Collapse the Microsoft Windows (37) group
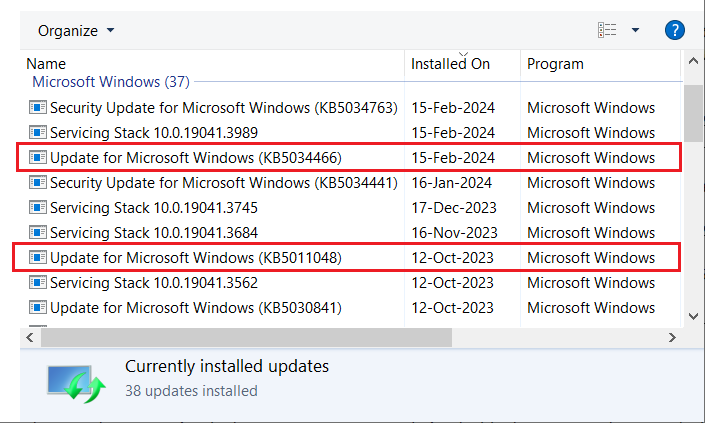Viewport: 705px width, 423px height. (110, 82)
